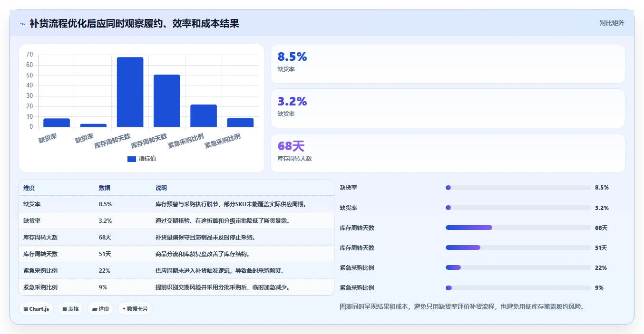Viewport: 644px width, 334px height.
Task: Click the 0 tick on the chart y-axis
Action: [31, 127]
